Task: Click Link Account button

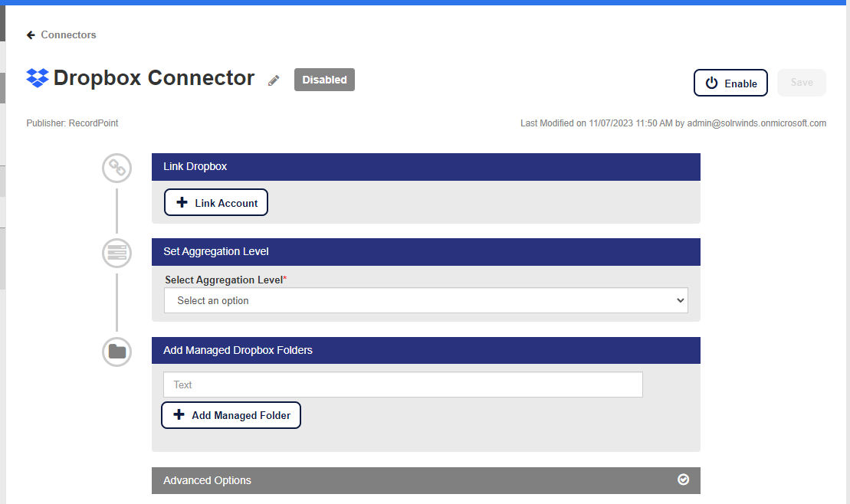Action: point(215,203)
